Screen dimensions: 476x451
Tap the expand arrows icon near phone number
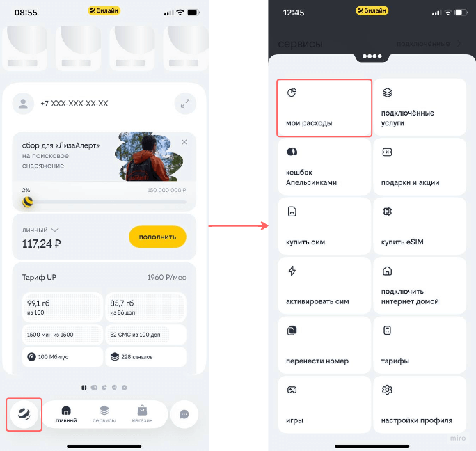pyautogui.click(x=185, y=104)
